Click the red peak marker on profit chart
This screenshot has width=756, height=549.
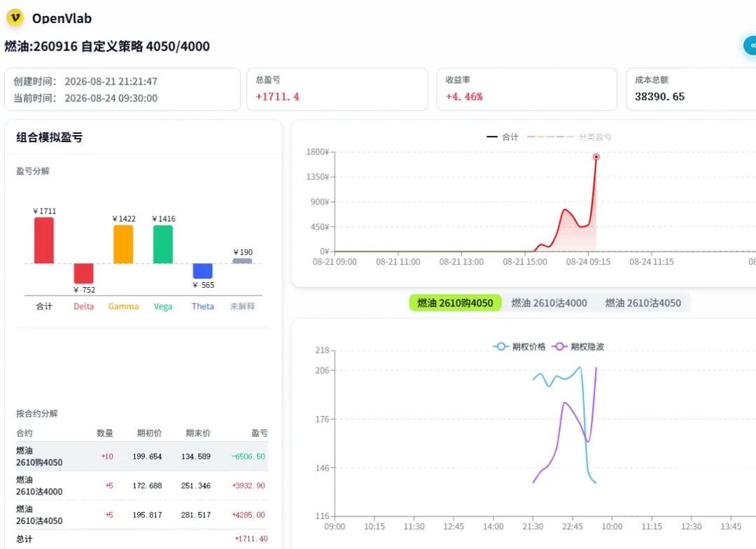(596, 157)
